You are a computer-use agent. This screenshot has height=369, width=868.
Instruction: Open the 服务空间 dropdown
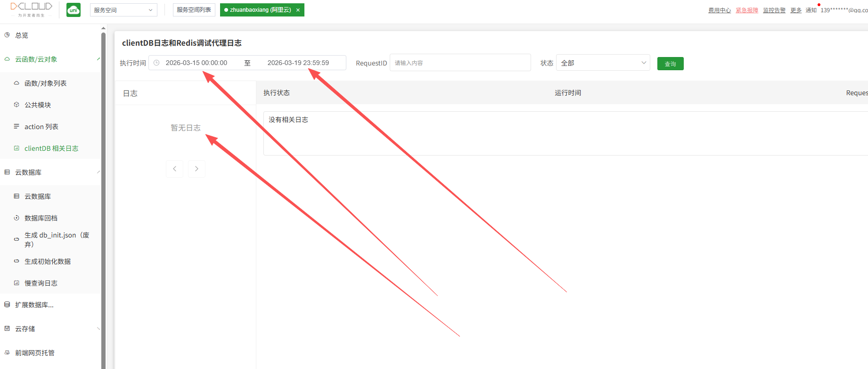point(123,10)
